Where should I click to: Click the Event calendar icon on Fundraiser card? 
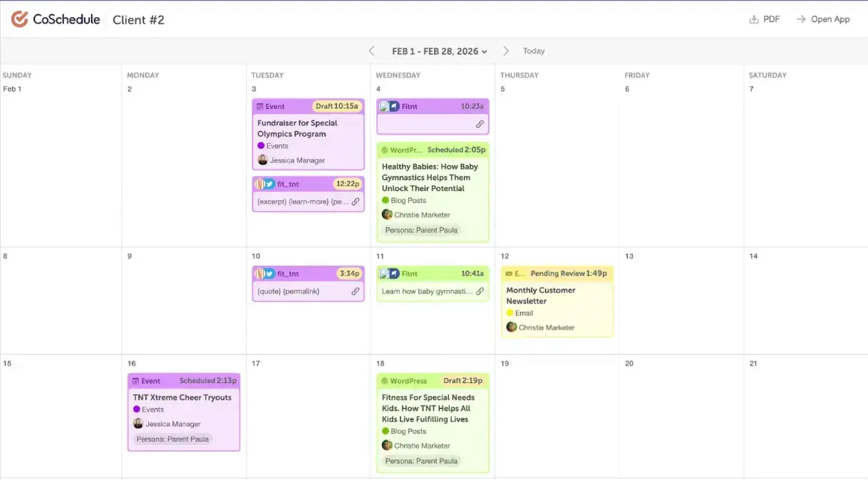click(x=260, y=106)
